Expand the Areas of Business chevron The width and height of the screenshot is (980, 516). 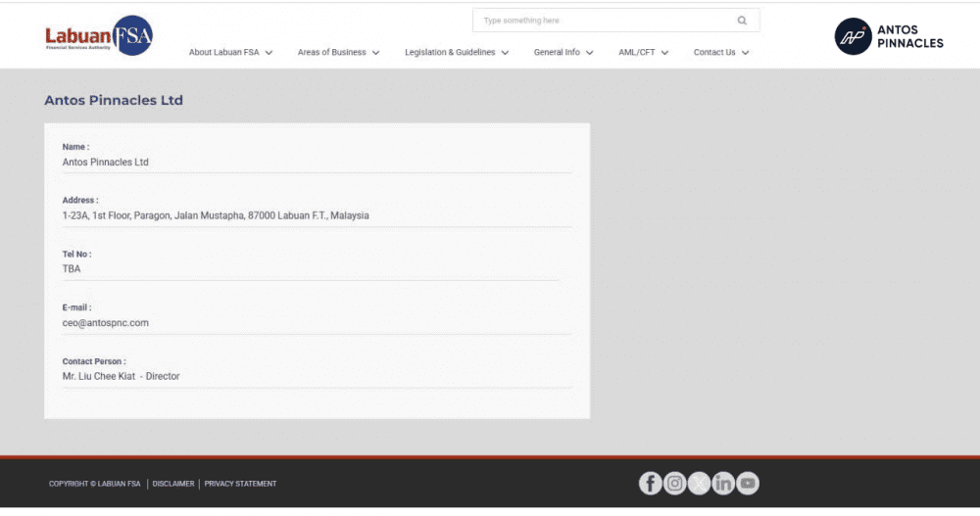coord(375,53)
